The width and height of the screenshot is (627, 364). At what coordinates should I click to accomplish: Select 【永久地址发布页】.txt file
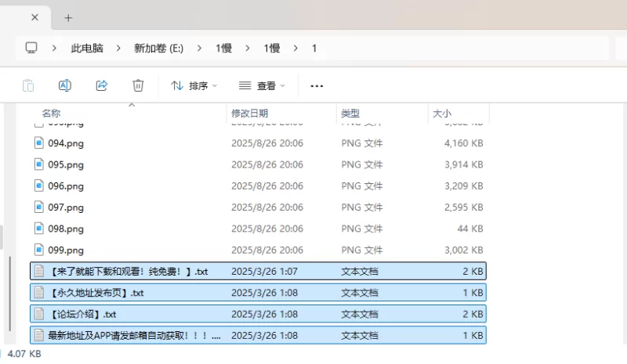coord(258,293)
